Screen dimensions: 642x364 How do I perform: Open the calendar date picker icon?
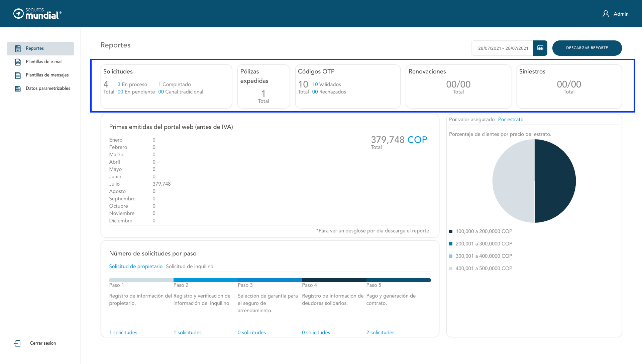(x=540, y=48)
